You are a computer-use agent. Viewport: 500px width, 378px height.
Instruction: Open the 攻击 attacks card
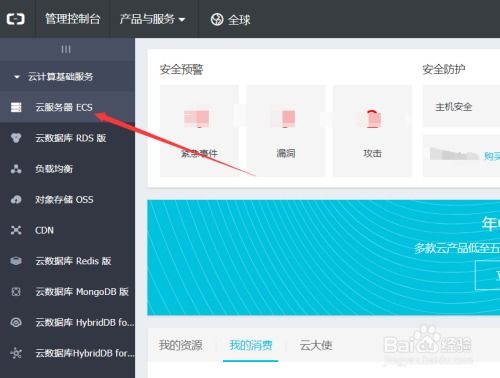click(372, 131)
